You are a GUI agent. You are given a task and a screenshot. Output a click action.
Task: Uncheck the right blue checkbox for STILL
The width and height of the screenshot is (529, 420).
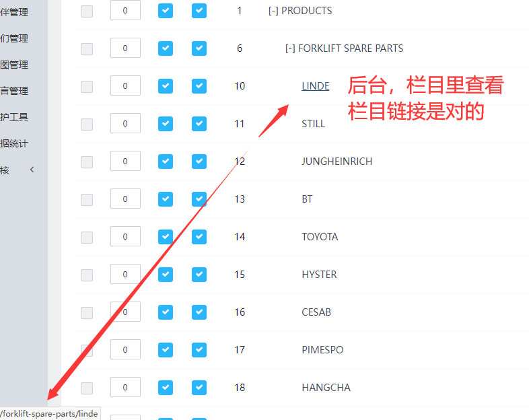199,124
